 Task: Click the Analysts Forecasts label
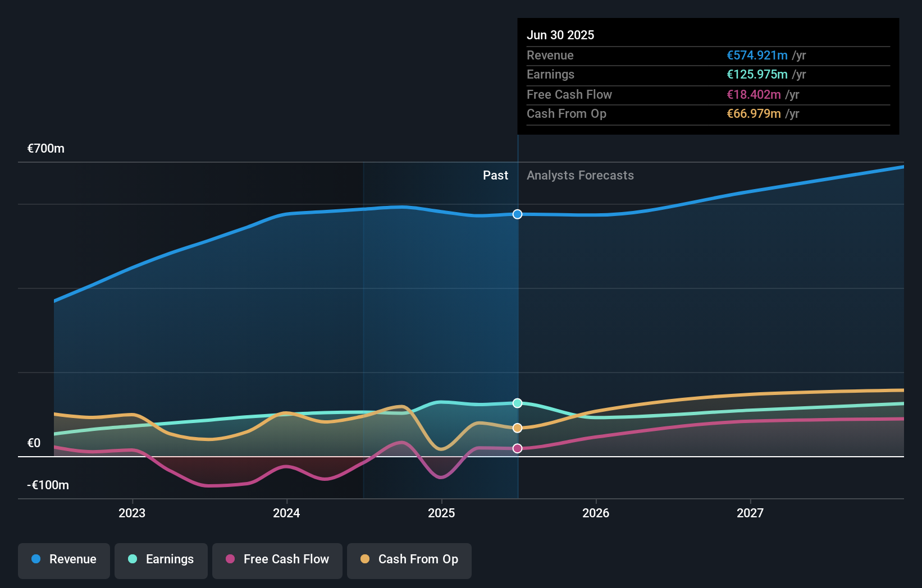(580, 176)
